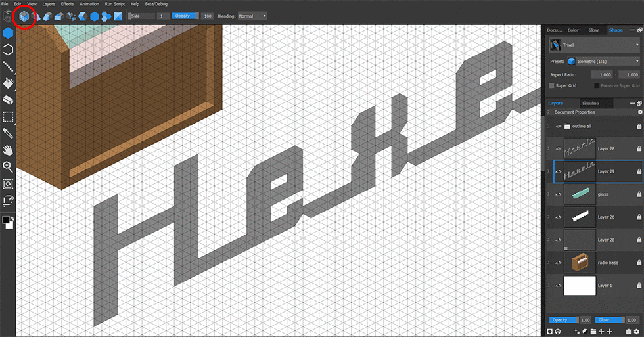644x337 pixels.
Task: Expand the outline all layer group
Action: pyautogui.click(x=549, y=126)
